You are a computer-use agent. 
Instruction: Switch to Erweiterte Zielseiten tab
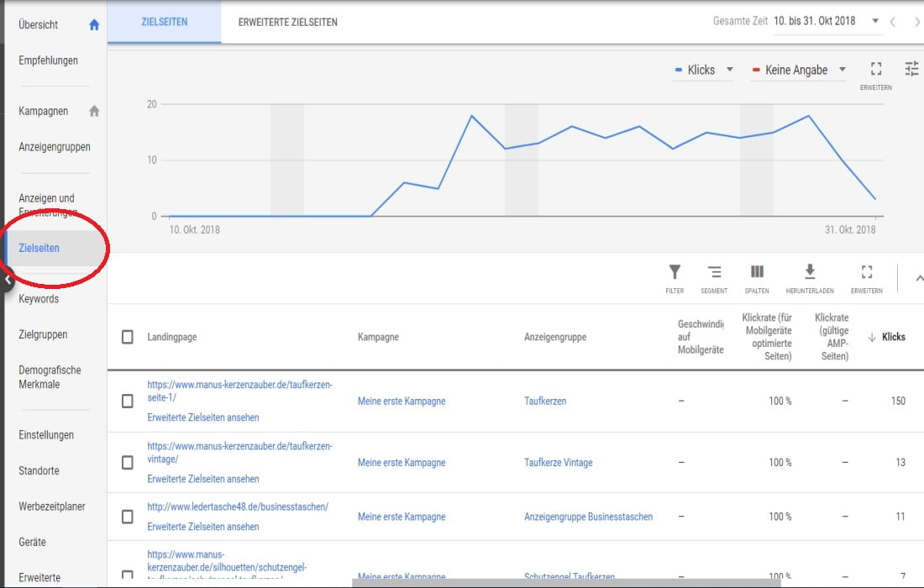[x=288, y=23]
